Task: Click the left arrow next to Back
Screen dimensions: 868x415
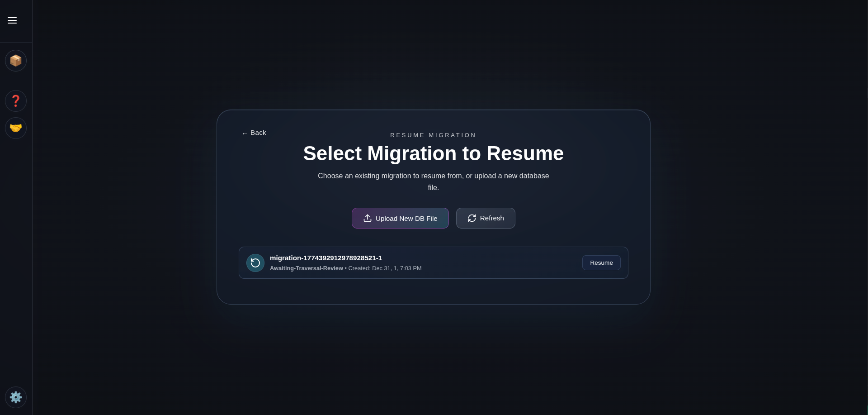Action: click(x=244, y=133)
